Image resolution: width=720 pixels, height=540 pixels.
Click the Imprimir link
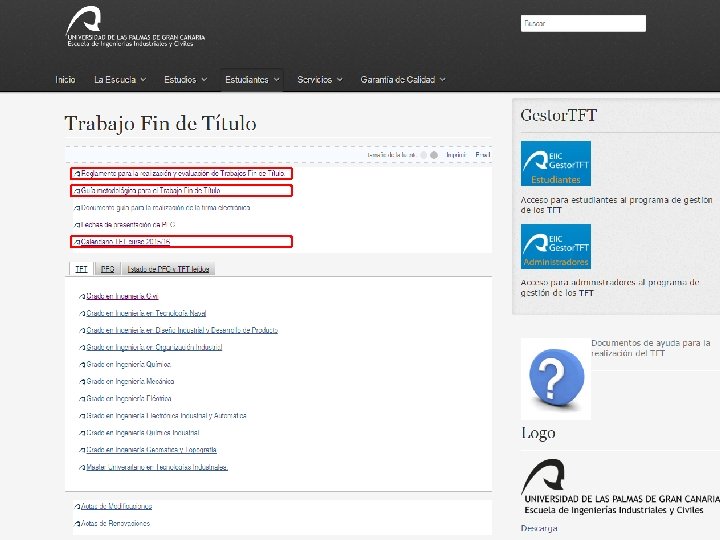click(x=456, y=155)
